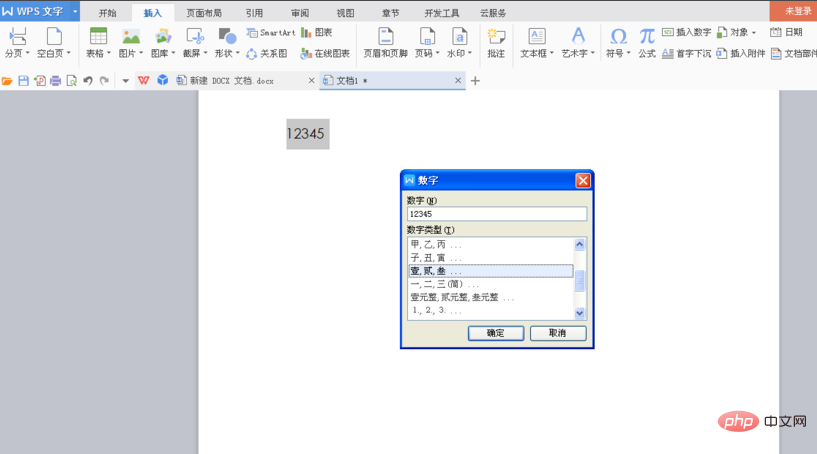The height and width of the screenshot is (454, 817).
Task: Click the 页眉和页脚 header and footer icon
Action: tap(384, 37)
